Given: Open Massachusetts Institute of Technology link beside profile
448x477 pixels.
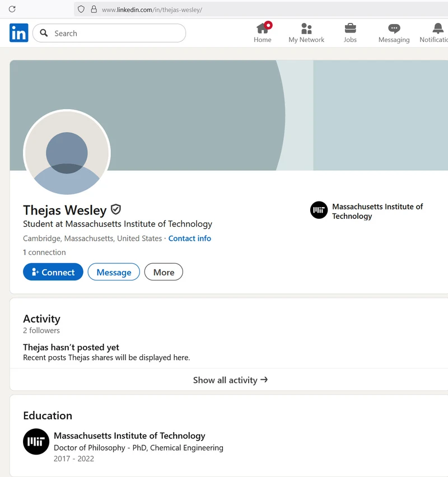Looking at the screenshot, I should (x=377, y=211).
